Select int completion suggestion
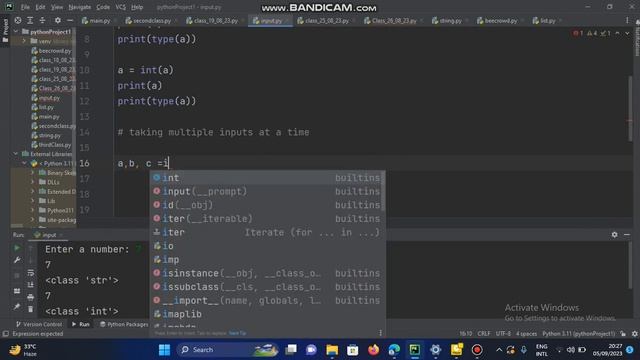 pyautogui.click(x=267, y=178)
